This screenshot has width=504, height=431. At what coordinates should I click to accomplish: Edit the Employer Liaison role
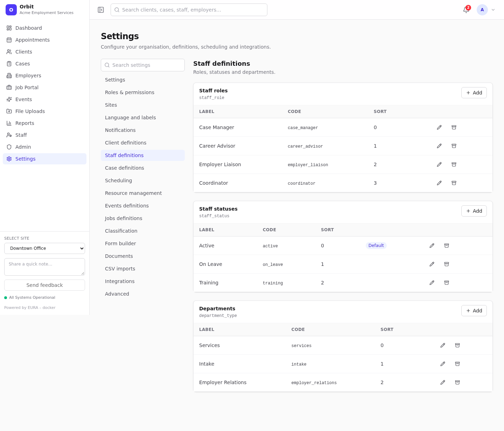pos(439,164)
